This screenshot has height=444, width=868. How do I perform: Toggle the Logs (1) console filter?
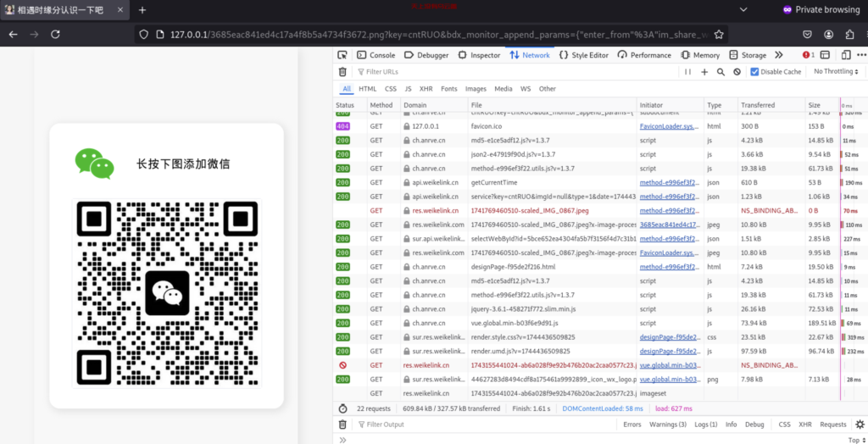[706, 424]
